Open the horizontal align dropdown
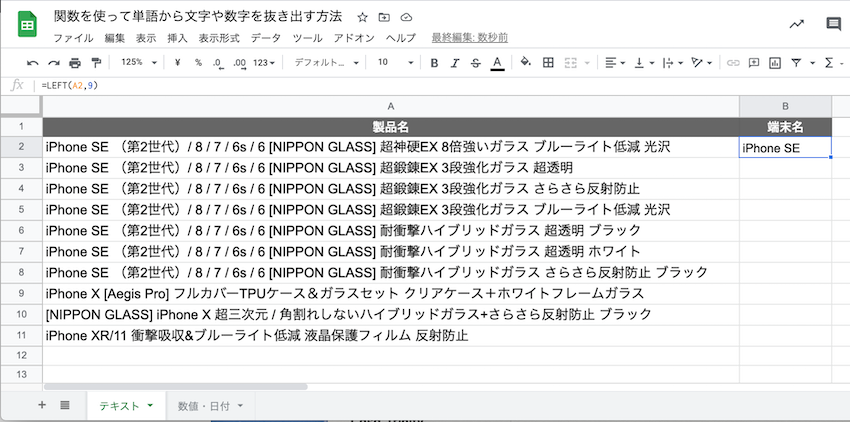The height and width of the screenshot is (422, 850). click(x=614, y=62)
